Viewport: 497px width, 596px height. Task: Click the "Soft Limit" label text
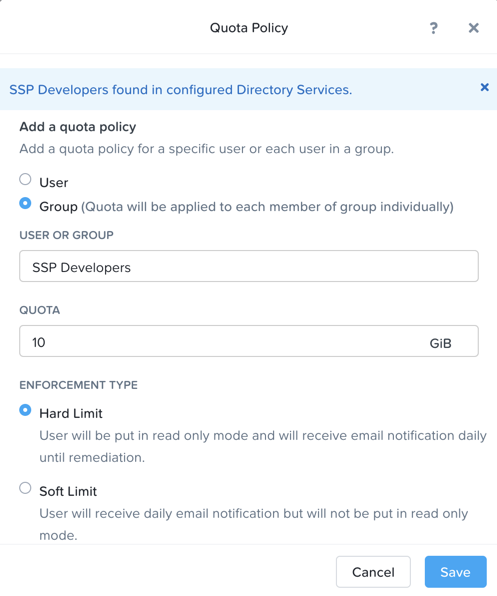pyautogui.click(x=68, y=491)
